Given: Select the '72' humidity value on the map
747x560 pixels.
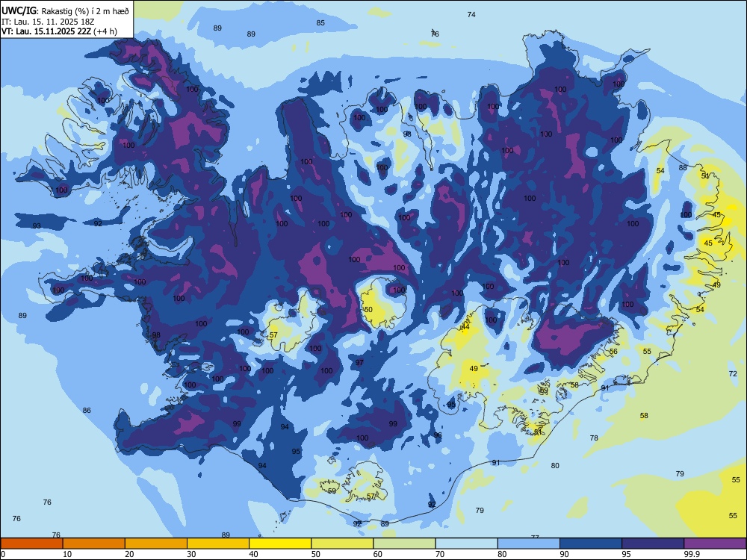Looking at the screenshot, I should pyautogui.click(x=733, y=374).
